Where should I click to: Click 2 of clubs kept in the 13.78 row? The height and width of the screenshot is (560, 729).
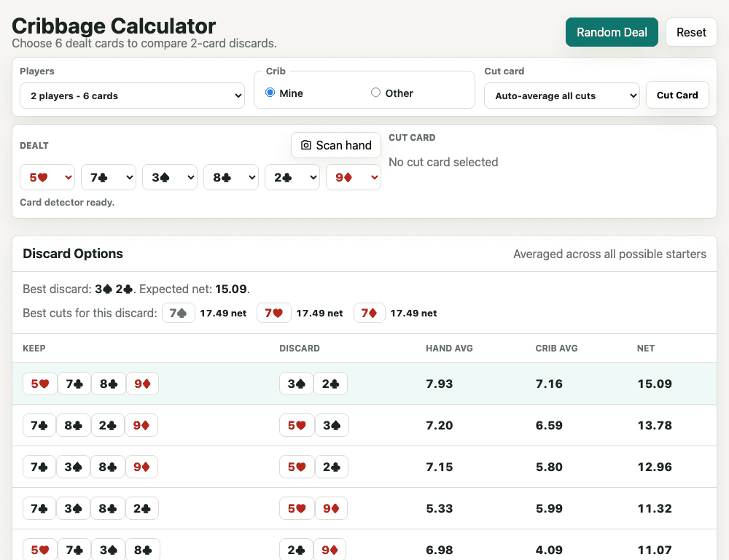coord(107,425)
